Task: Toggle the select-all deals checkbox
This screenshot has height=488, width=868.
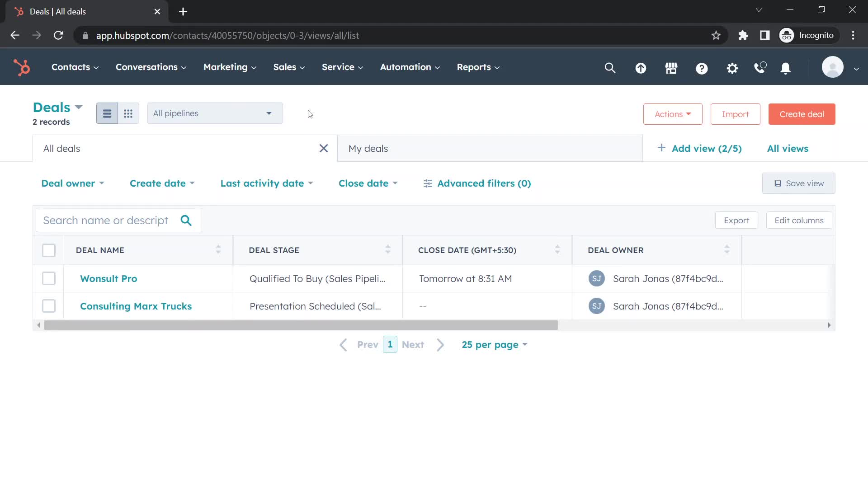Action: [x=49, y=250]
